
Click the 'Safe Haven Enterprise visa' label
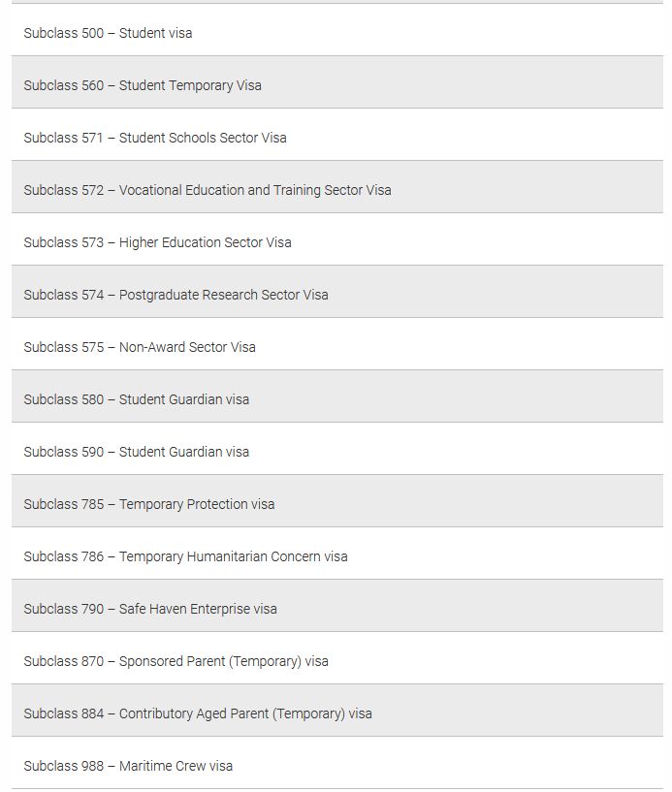pyautogui.click(x=198, y=609)
